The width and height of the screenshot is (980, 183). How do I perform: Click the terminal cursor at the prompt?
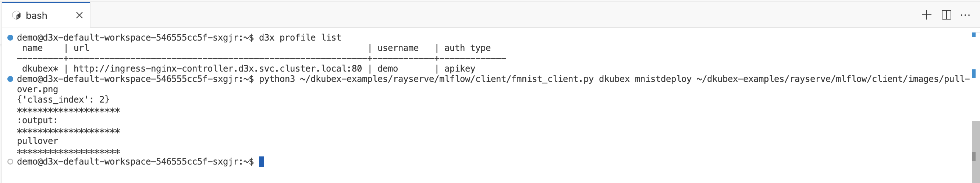click(x=261, y=162)
